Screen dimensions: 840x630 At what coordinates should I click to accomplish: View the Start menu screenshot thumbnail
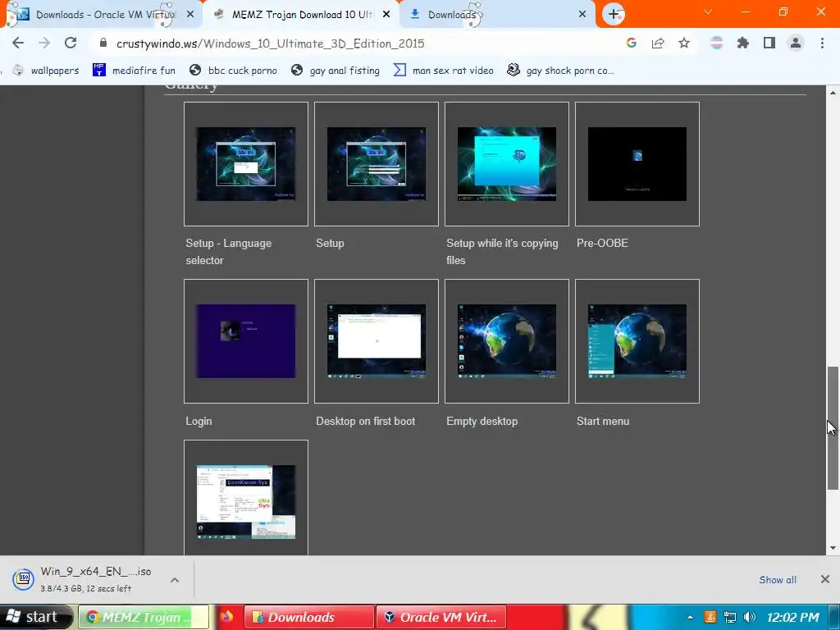click(x=637, y=341)
